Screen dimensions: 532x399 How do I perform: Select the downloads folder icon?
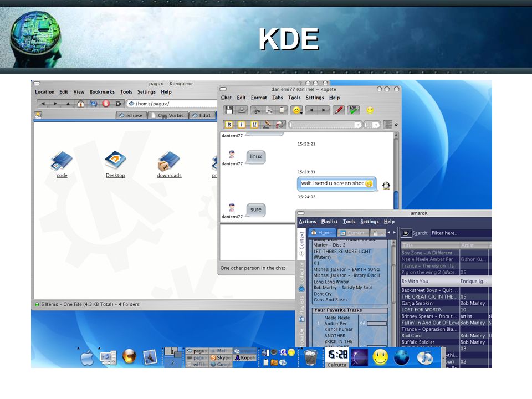pyautogui.click(x=170, y=165)
